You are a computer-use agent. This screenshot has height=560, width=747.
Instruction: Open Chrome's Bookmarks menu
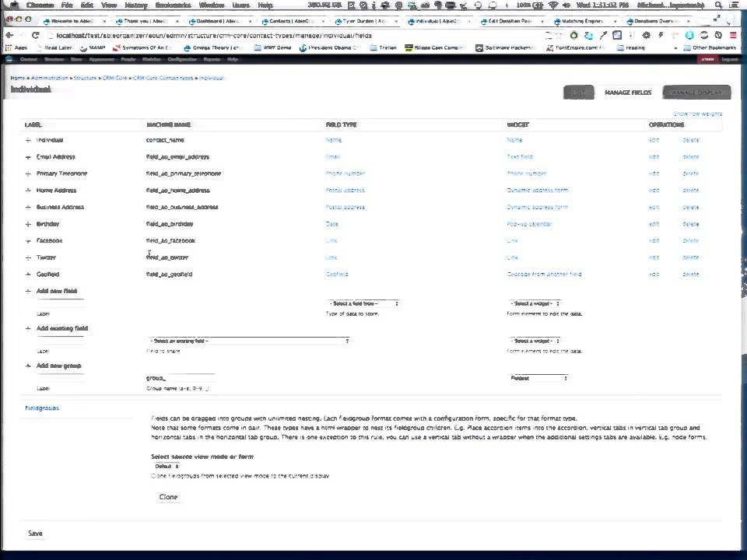click(x=173, y=5)
